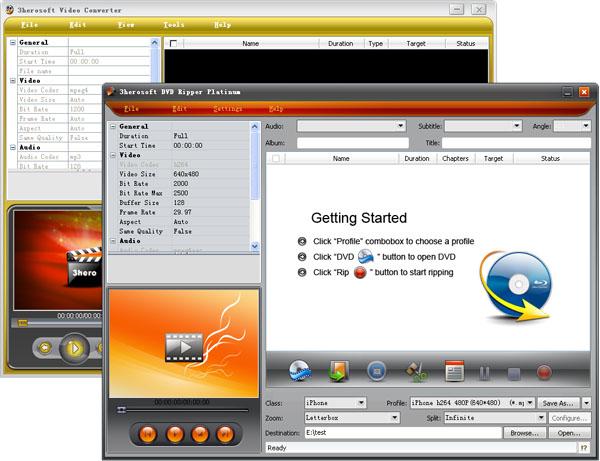Click the Chapters column header

[x=455, y=158]
